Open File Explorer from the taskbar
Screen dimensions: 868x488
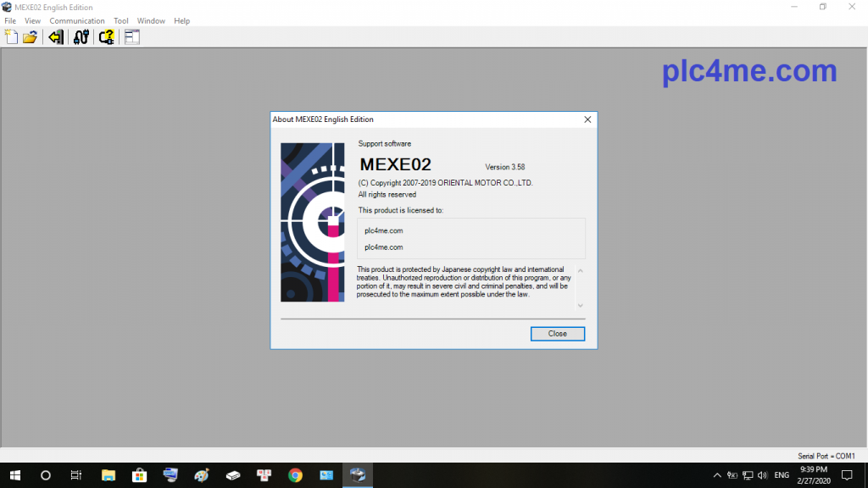[x=108, y=475]
